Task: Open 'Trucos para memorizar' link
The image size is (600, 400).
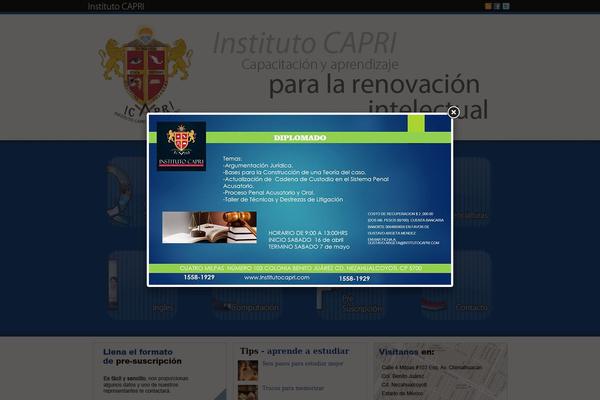Action: (x=293, y=388)
